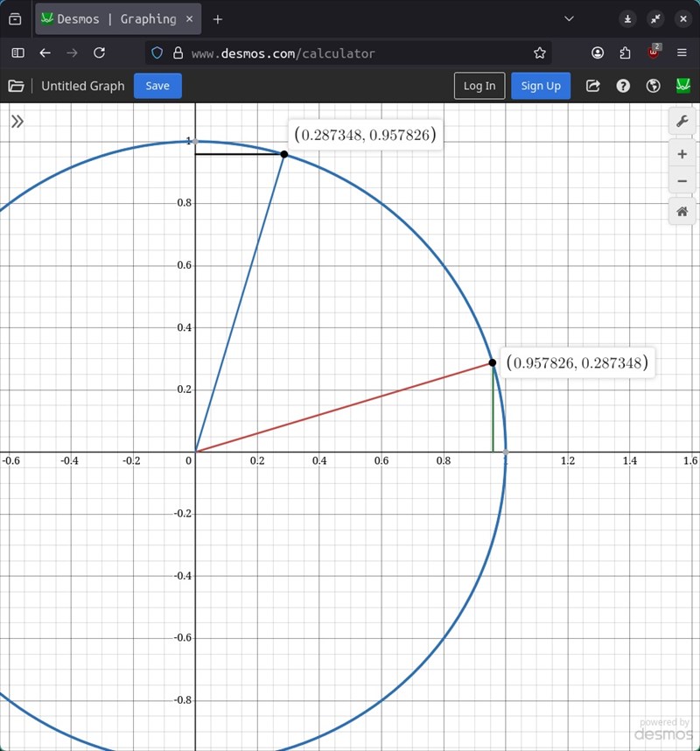
Task: Zoom in on the graph
Action: (x=682, y=154)
